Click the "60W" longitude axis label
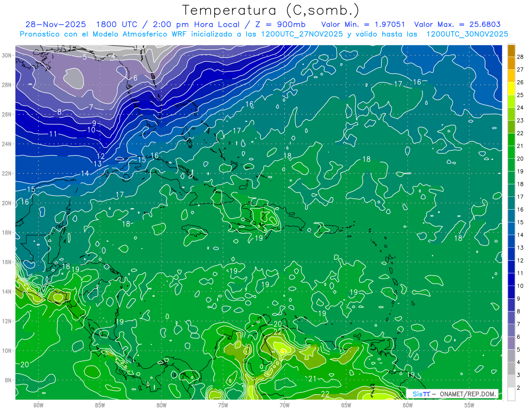 click(408, 406)
